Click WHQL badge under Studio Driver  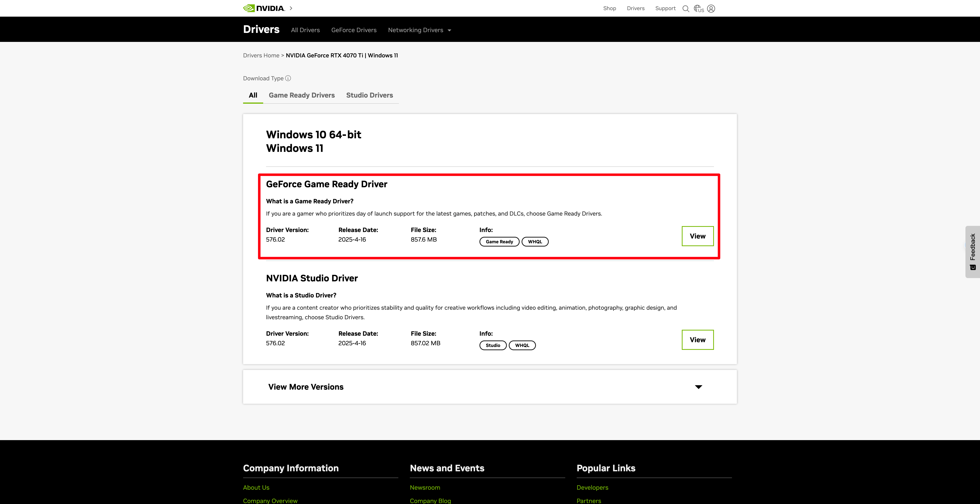(x=522, y=345)
